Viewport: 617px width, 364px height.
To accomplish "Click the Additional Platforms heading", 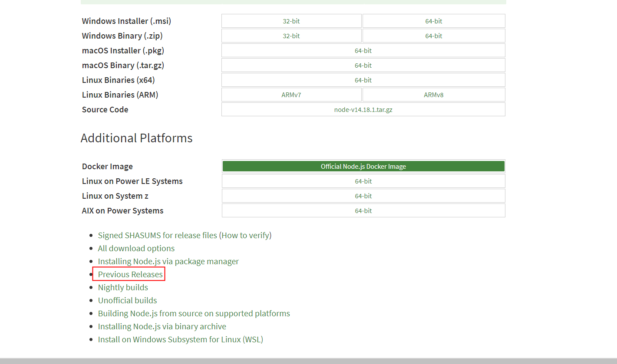I will tap(136, 138).
